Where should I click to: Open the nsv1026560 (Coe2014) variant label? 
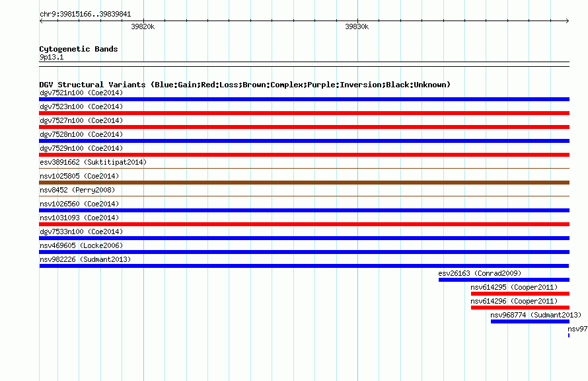[79, 204]
